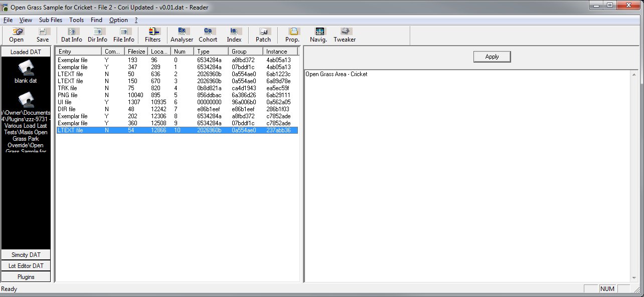Image resolution: width=644 pixels, height=297 pixels.
Task: Select the UI file entry
Action: click(177, 102)
